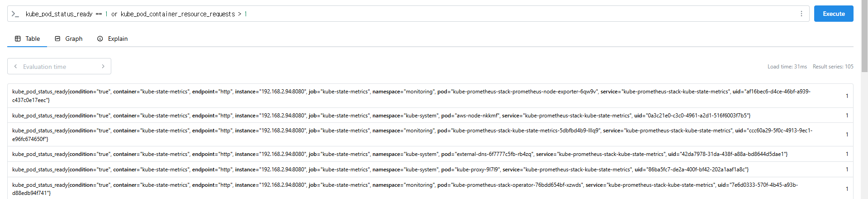Click the value in the operator-76bdd654bf-xzwds row
This screenshot has height=199, width=868.
847,189
